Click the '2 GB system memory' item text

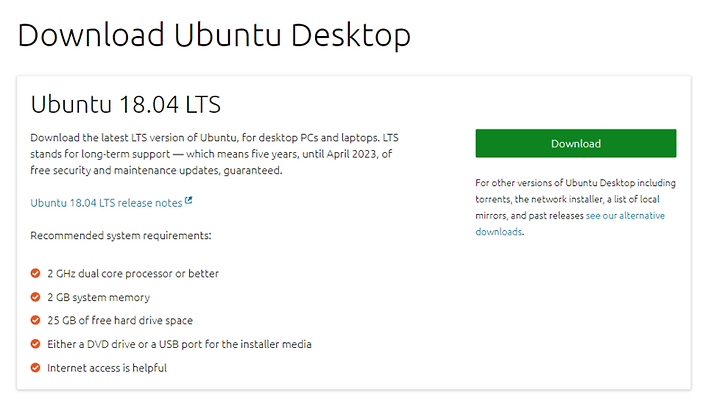[x=98, y=297]
